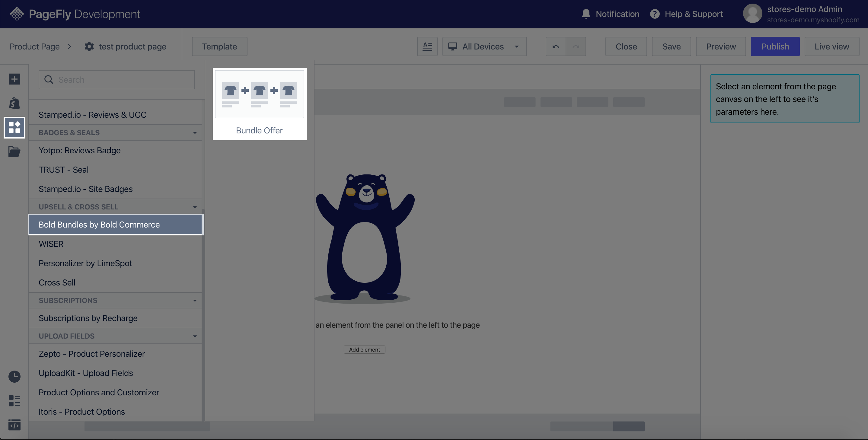Select Stamped.io - Site Badges item
This screenshot has height=440, width=868.
click(x=116, y=189)
